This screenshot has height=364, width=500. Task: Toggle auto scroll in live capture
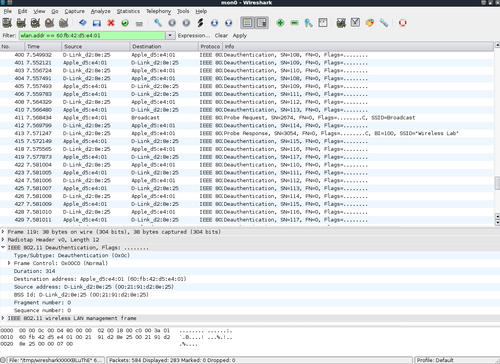point(262,23)
